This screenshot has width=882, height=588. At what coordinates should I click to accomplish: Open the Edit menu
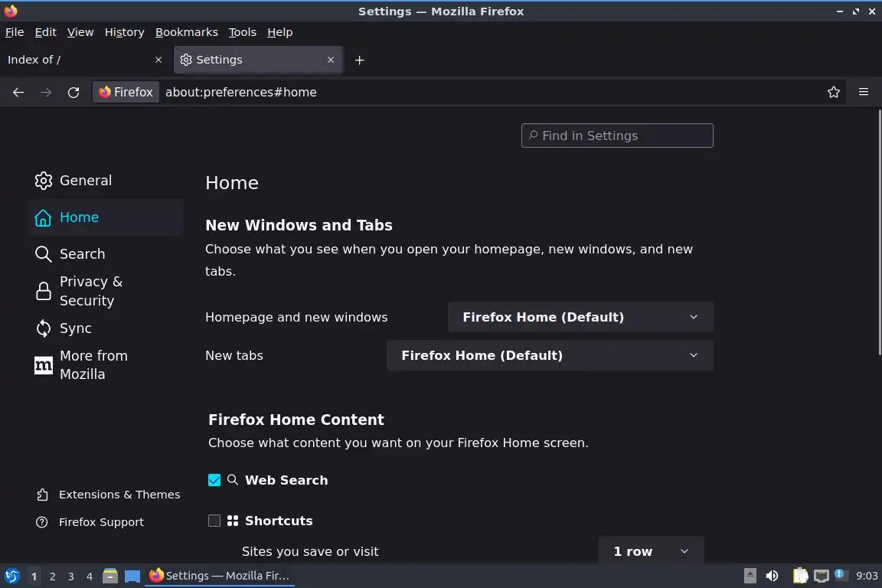[46, 32]
